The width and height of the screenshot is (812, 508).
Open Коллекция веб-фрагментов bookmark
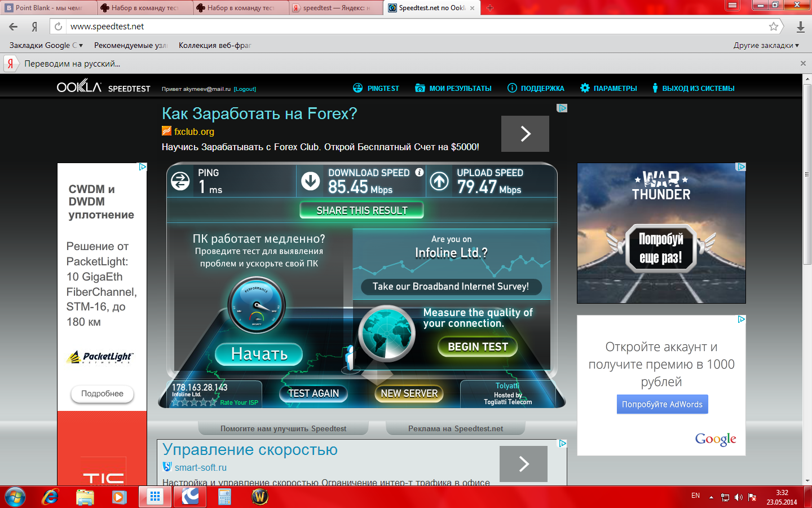215,45
